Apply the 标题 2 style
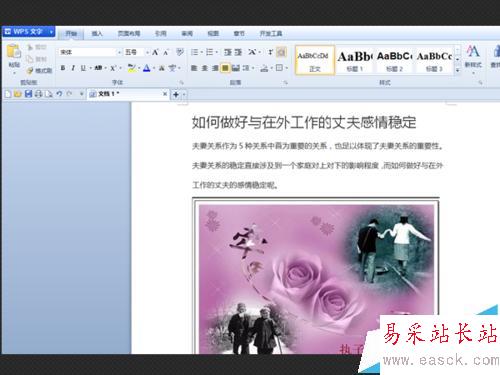 (x=394, y=60)
